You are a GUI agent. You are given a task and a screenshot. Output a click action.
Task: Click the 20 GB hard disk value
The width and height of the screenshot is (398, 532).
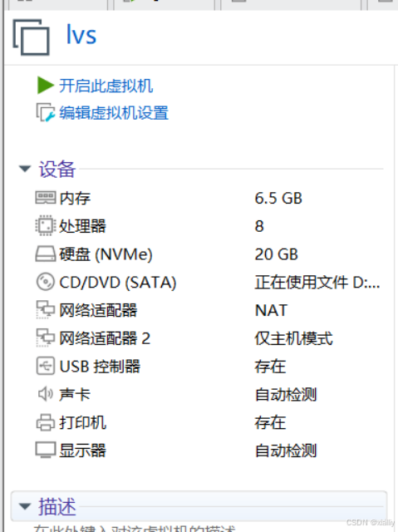(x=277, y=254)
